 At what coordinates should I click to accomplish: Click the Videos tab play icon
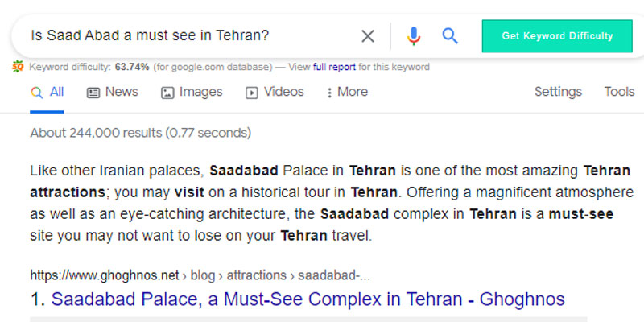252,93
